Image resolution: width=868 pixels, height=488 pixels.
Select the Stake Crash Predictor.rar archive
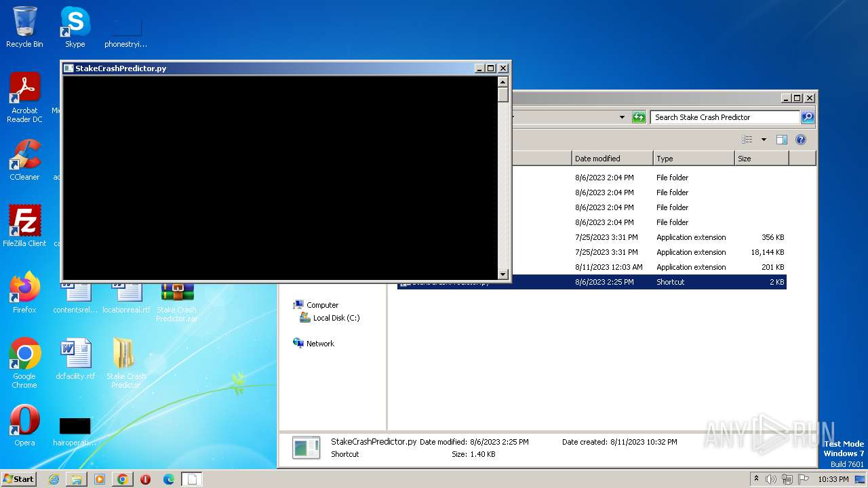coord(177,302)
